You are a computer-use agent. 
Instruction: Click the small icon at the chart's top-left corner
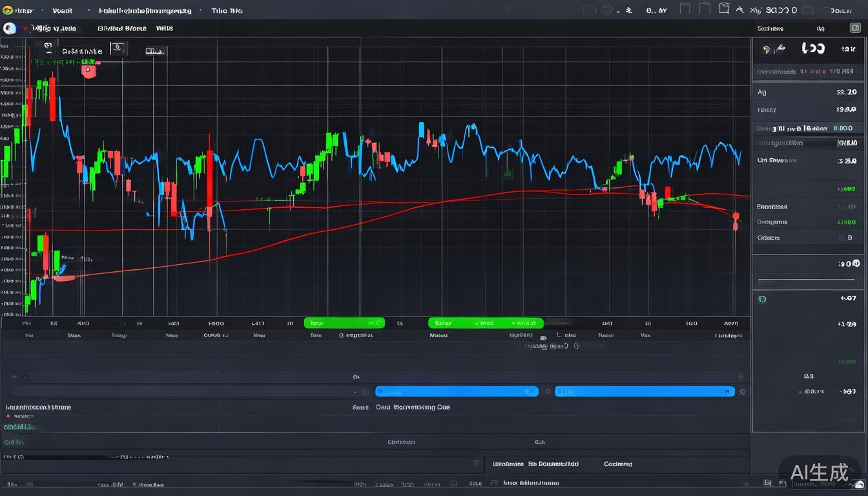click(x=46, y=46)
